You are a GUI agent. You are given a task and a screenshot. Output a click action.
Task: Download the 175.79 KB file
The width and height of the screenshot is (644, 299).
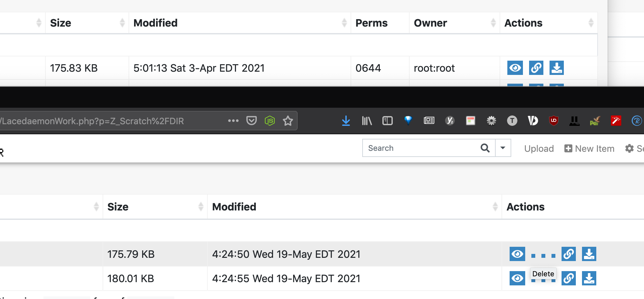[x=589, y=254]
